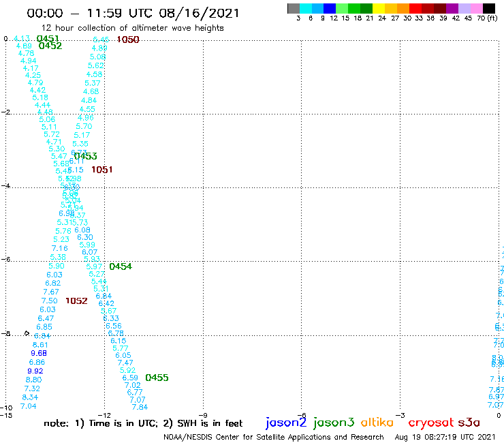Click the 'Aug 19 08:27:19 UTC 2021' timestamp
The height and width of the screenshot is (443, 504).
[445, 438]
